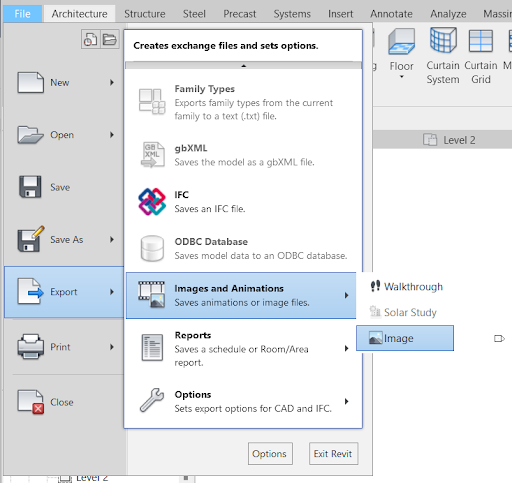This screenshot has height=483, width=512.
Task: Expand the New submenu arrow
Action: (x=112, y=82)
